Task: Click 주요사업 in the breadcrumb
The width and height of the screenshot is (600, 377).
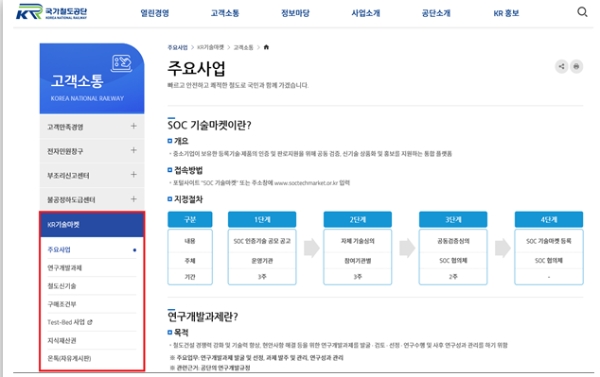Action: point(178,47)
